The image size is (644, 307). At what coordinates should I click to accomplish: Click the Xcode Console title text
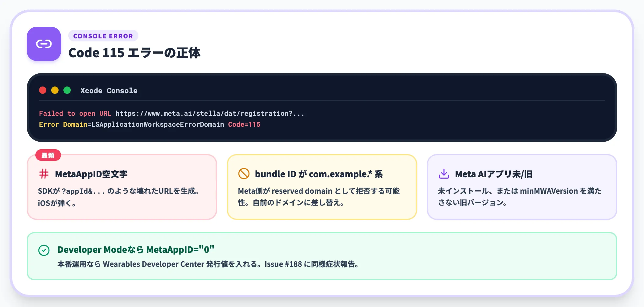[109, 90]
